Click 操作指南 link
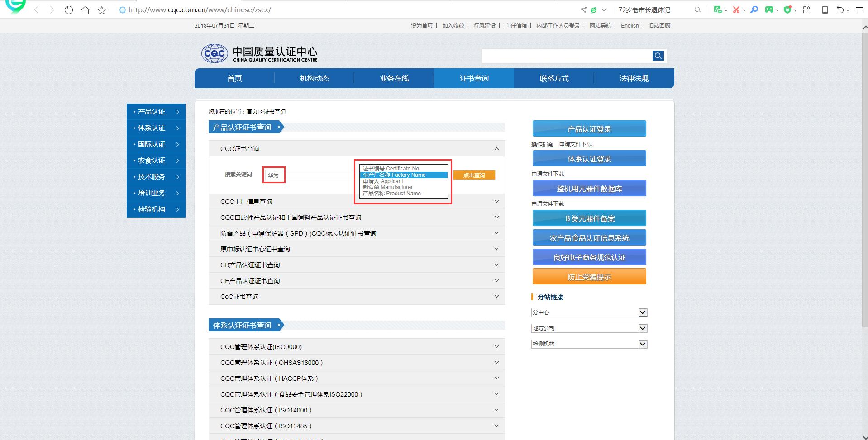The image size is (868, 440). (542, 144)
